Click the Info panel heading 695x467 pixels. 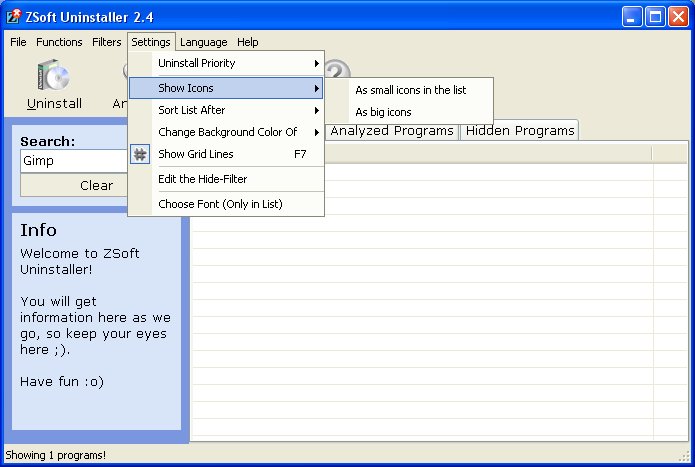pos(39,230)
